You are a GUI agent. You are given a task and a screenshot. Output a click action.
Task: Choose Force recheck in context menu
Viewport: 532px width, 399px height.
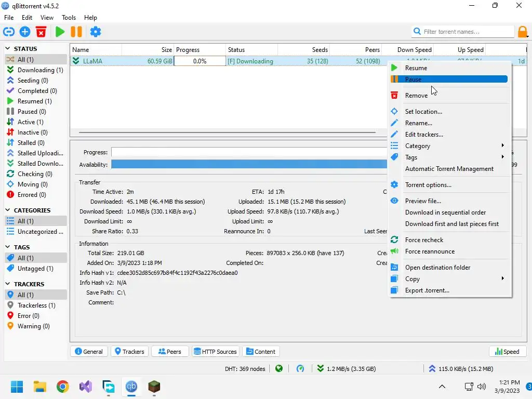[x=449, y=240]
